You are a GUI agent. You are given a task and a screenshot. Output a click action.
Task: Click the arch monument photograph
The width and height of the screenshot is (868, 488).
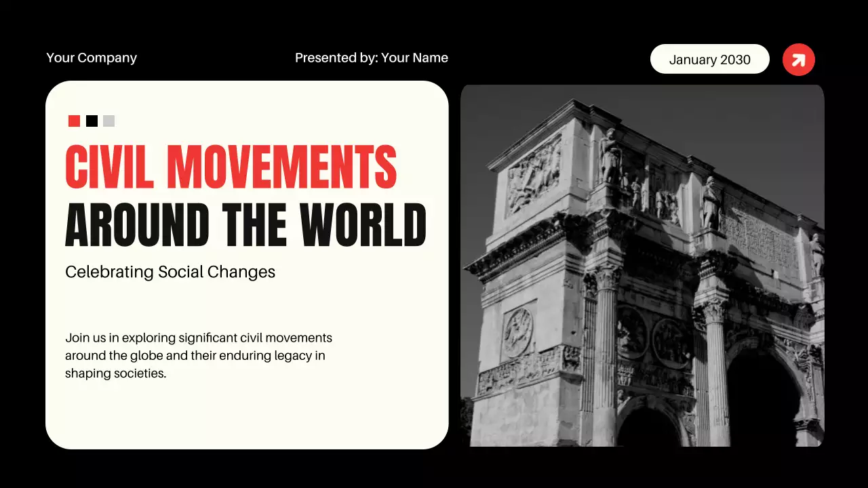(643, 264)
